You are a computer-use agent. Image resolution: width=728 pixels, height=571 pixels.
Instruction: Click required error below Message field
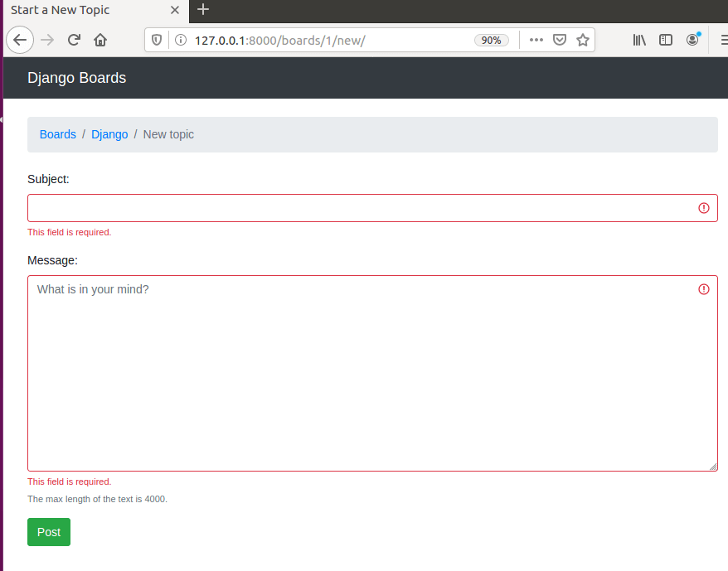point(69,481)
